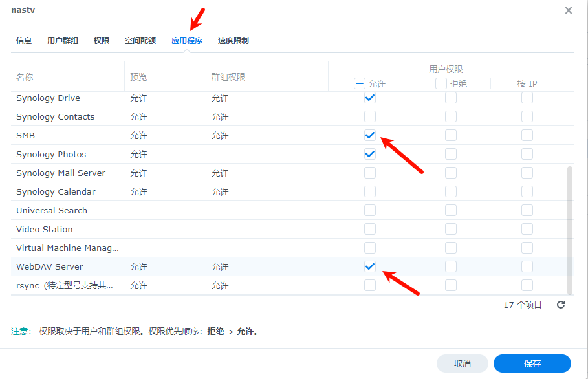Click the 名称 column header
588x379 pixels.
(25, 77)
